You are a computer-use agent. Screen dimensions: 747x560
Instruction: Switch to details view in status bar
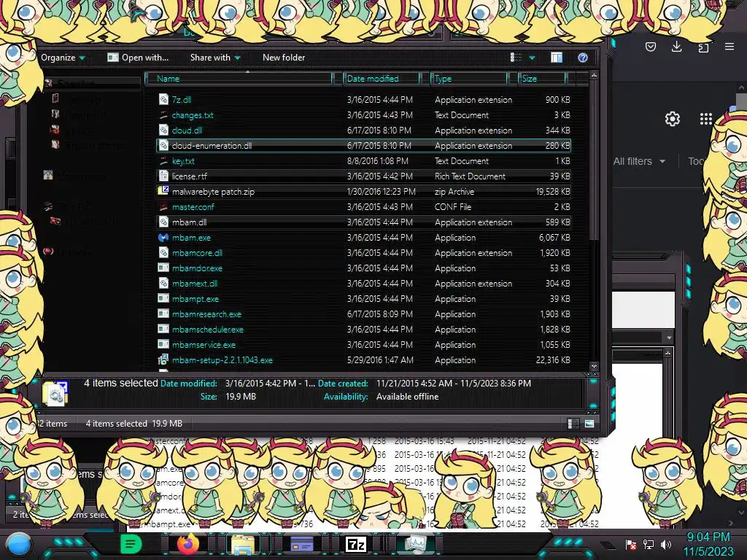573,424
